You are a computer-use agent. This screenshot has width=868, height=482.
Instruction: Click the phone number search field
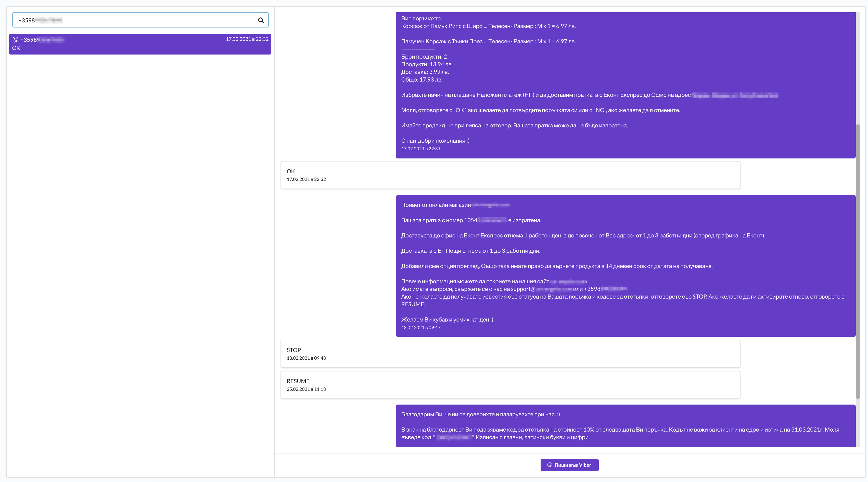pos(140,20)
